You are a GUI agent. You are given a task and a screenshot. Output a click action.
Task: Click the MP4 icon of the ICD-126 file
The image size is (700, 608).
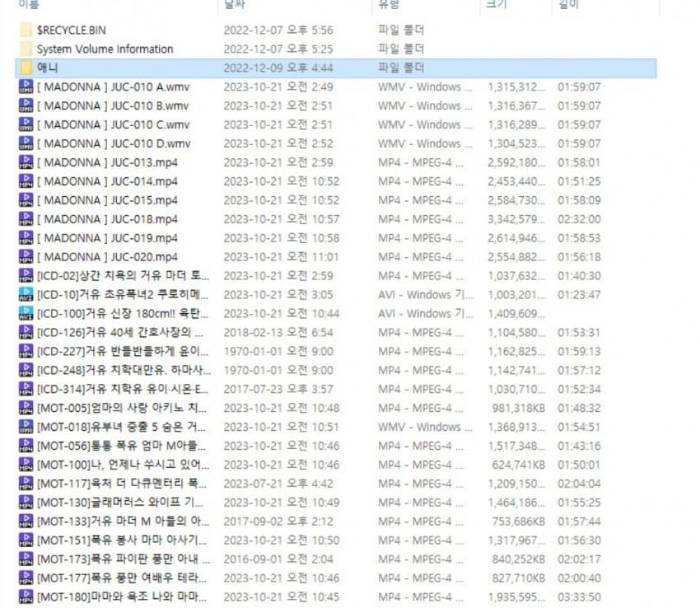tap(26, 333)
